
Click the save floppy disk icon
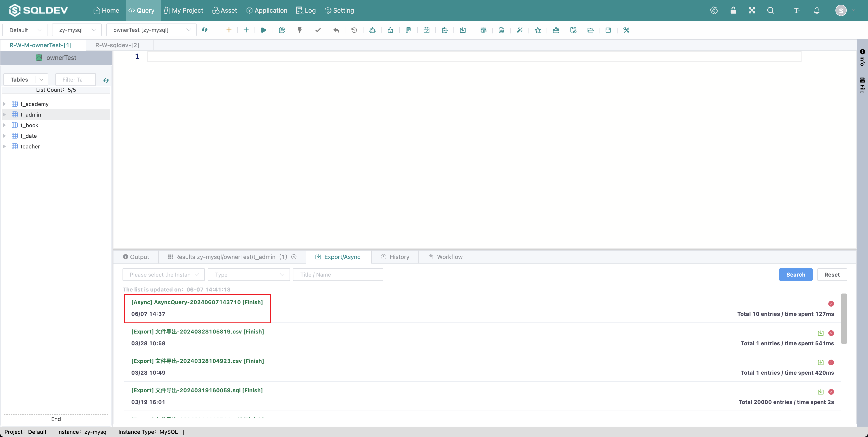(608, 30)
